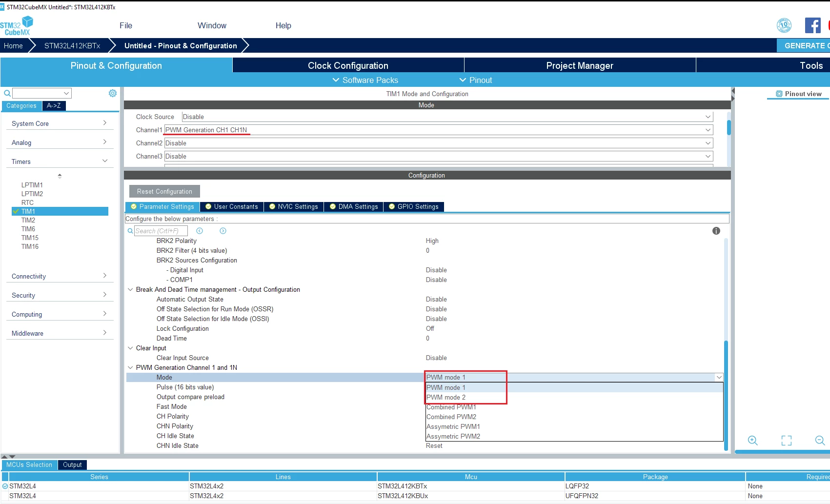Screen dimensions: 830x504
Task: Open the File menu
Action: coord(126,25)
